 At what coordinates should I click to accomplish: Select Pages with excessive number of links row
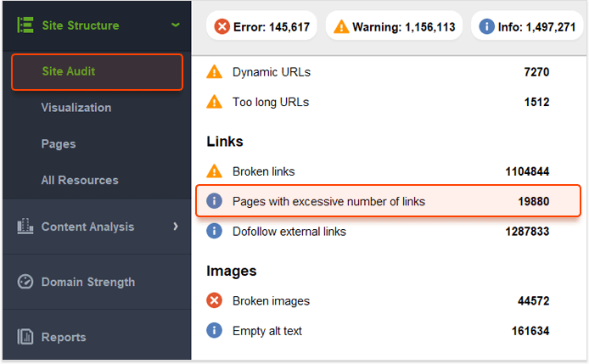(388, 201)
